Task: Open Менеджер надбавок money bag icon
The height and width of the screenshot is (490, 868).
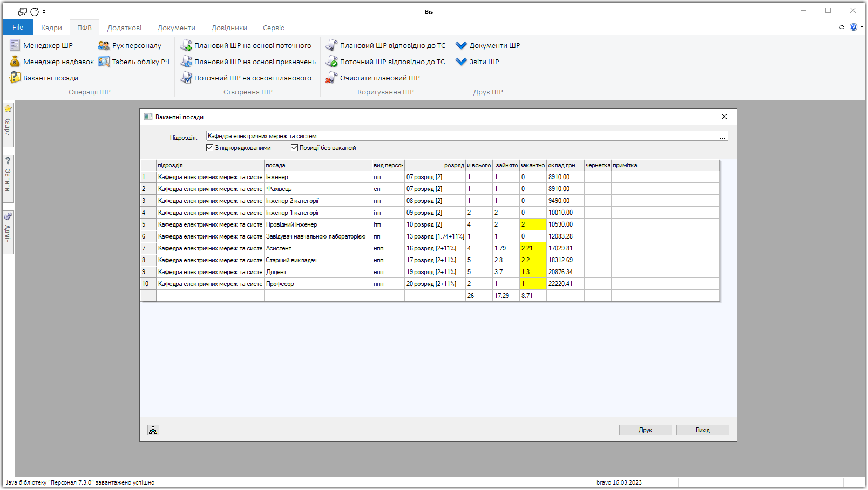Action: 15,62
